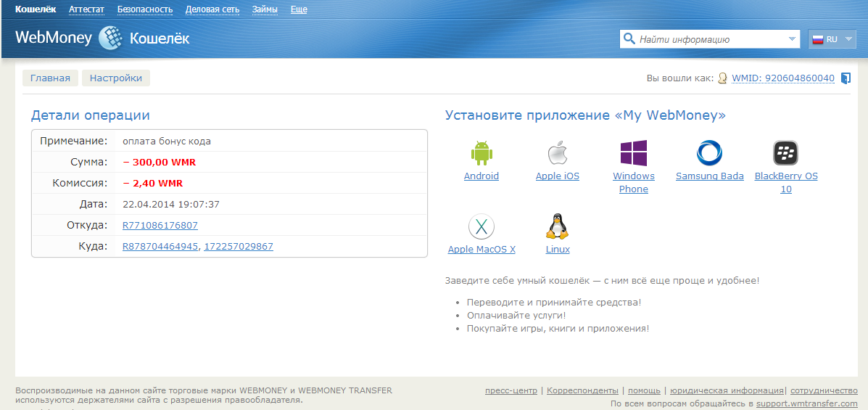This screenshot has width=868, height=410.
Task: Click the WebMoney globe logo
Action: click(110, 38)
